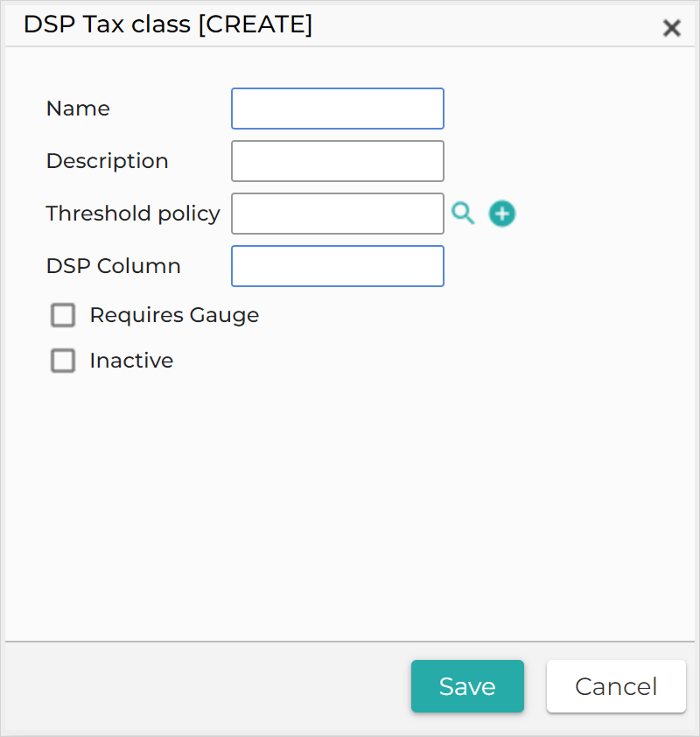The width and height of the screenshot is (700, 737).
Task: Save the new DSP Tax class
Action: coord(467,686)
